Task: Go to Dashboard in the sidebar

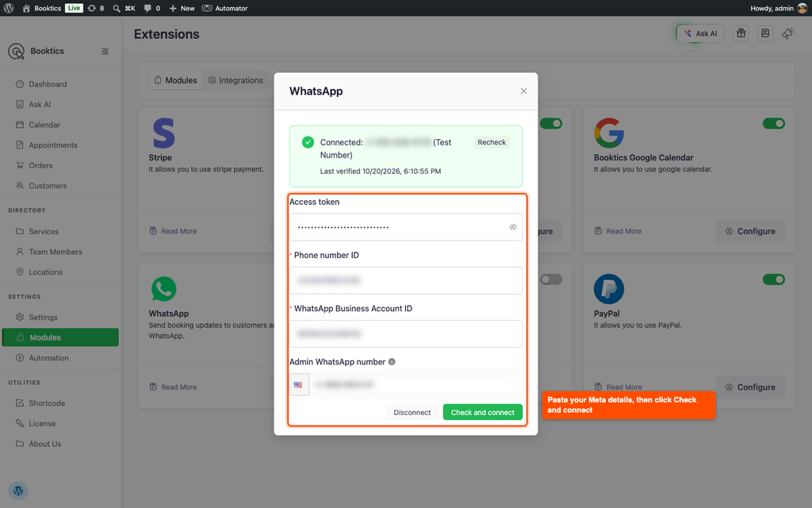Action: tap(48, 84)
